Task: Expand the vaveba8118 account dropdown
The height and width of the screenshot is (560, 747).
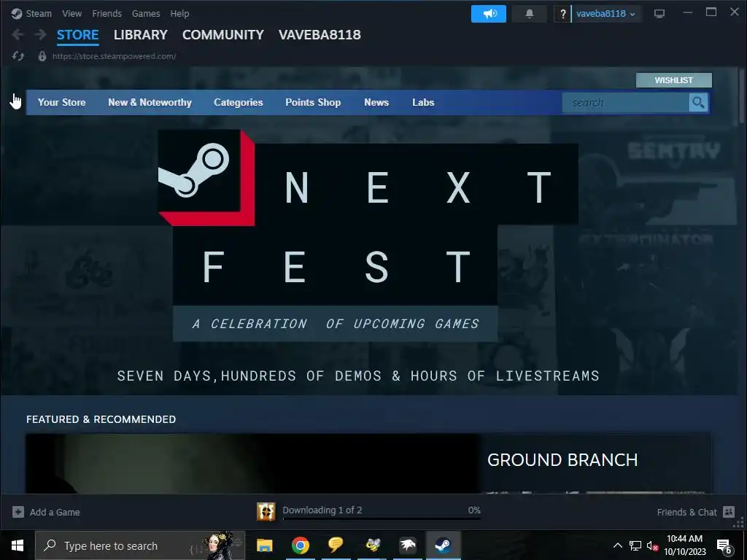Action: point(605,14)
